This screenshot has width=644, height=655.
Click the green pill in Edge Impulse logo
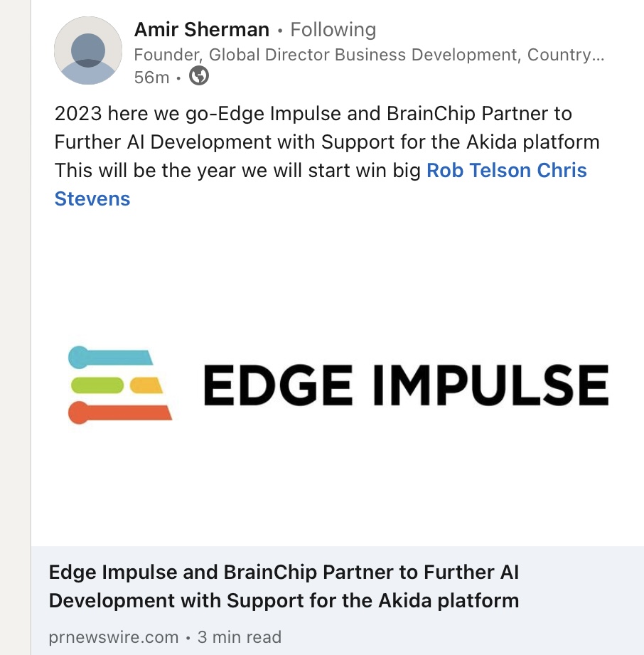point(98,385)
